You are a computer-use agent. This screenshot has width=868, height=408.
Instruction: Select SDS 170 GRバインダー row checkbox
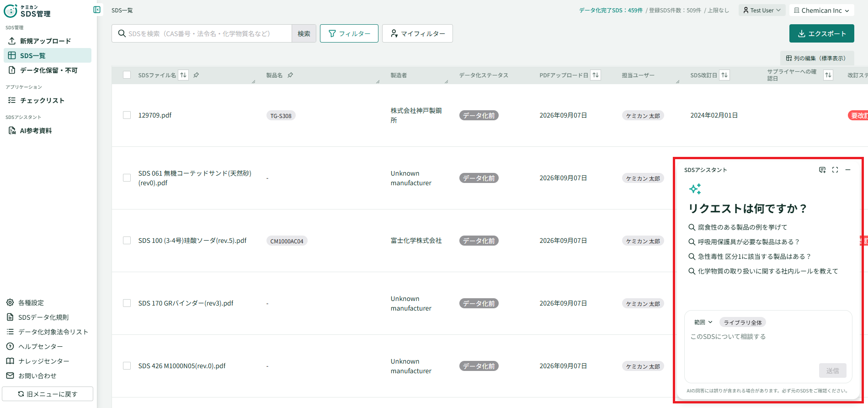pos(127,303)
